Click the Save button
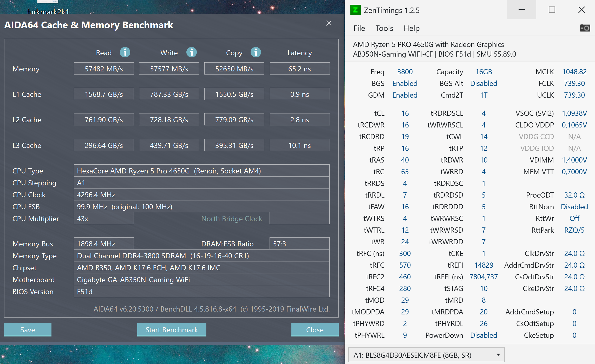Image resolution: width=595 pixels, height=364 pixels. 28,329
